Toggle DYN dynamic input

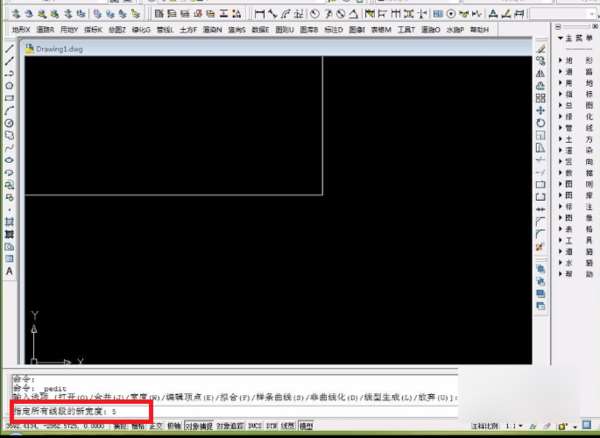point(272,426)
